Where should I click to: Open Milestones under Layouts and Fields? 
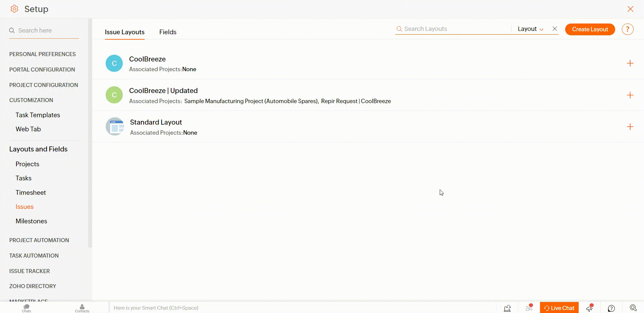point(31,221)
